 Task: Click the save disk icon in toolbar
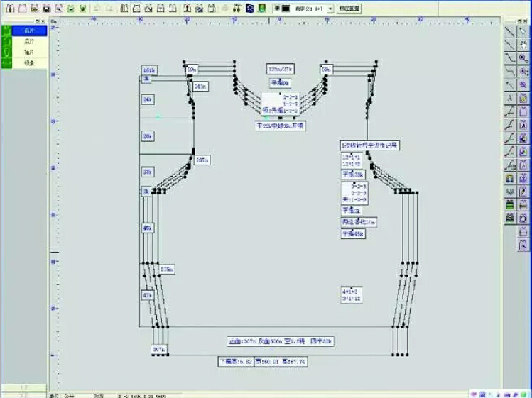(46, 9)
